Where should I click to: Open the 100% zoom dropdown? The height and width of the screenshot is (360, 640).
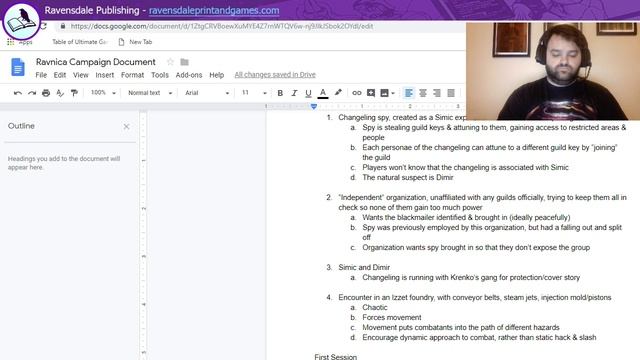pos(103,93)
